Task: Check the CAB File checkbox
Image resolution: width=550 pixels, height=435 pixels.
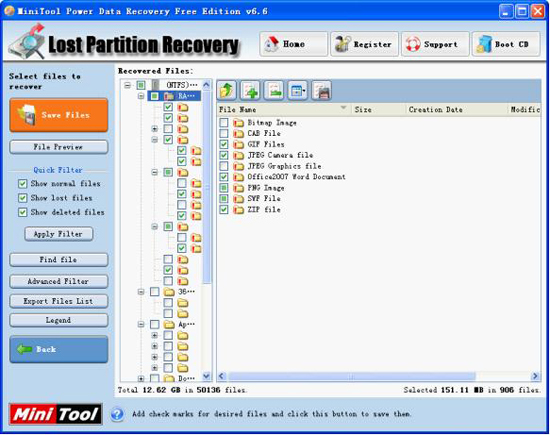Action: [x=223, y=134]
